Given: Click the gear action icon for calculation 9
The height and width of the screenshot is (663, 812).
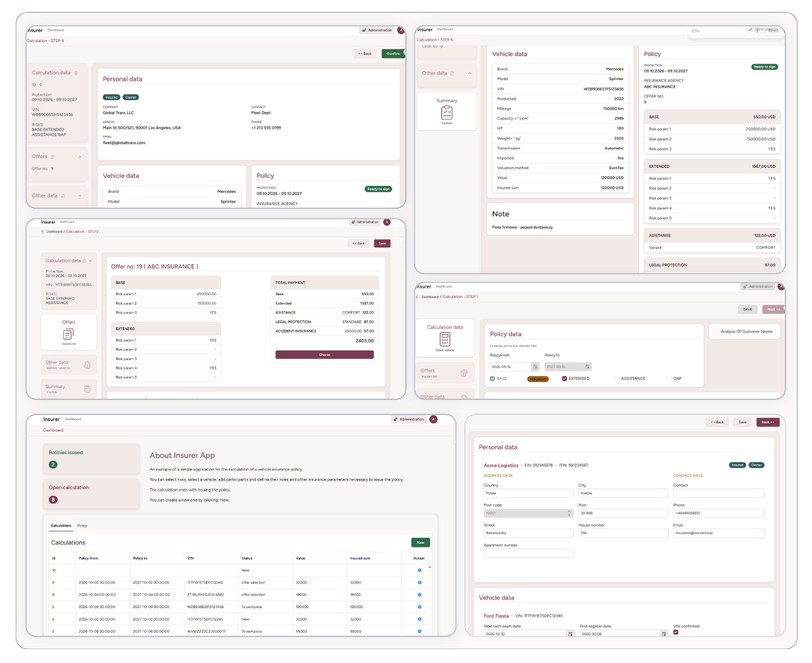Looking at the screenshot, I should tap(419, 582).
